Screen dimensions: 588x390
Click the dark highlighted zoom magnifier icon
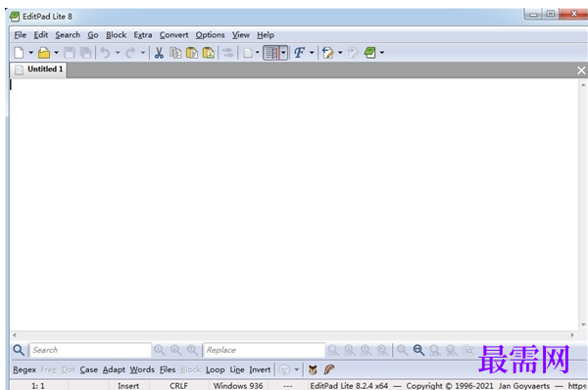tap(418, 350)
